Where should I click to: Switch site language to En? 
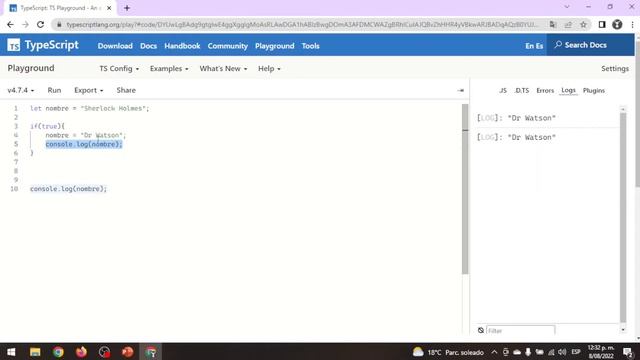[529, 46]
